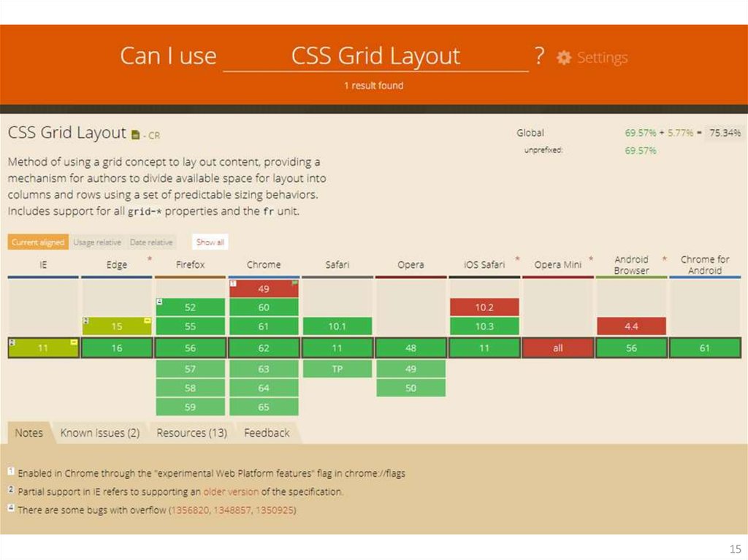The width and height of the screenshot is (748, 560).
Task: Click the Chrome for Android column header
Action: 705,265
